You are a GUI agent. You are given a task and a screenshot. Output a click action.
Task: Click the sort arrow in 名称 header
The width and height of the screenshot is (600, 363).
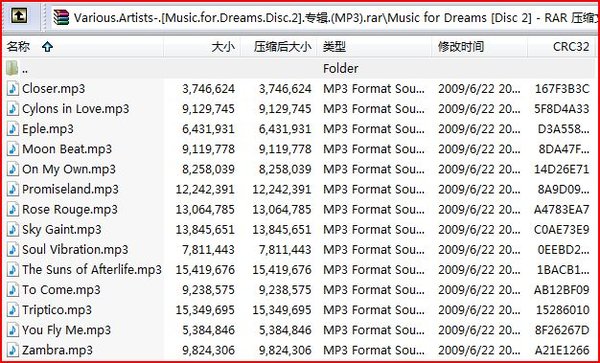click(47, 47)
